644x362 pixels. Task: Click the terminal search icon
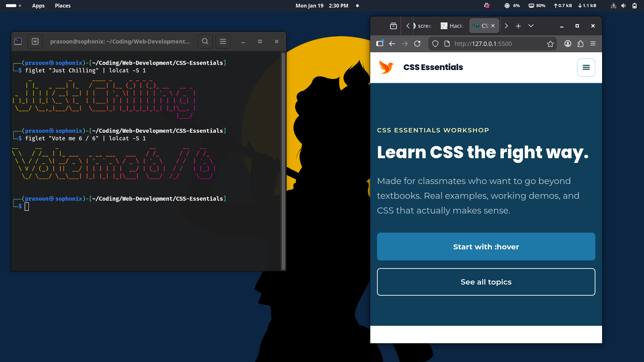205,42
